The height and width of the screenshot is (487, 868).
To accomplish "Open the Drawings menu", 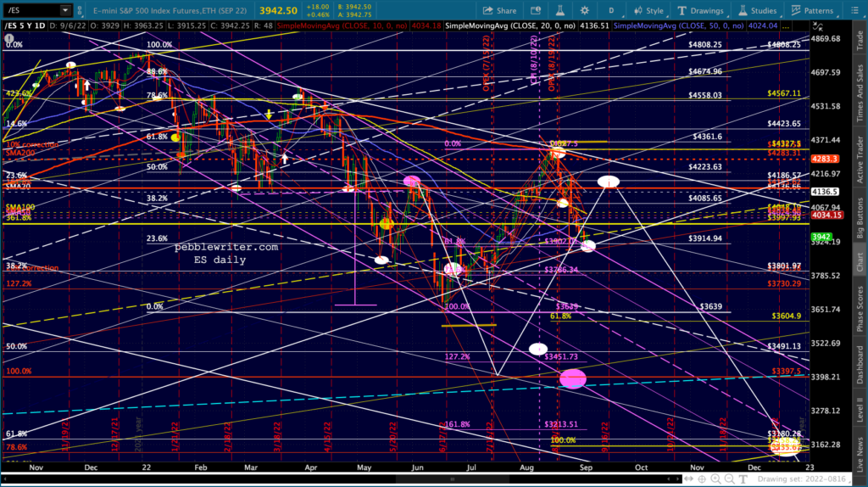I will click(x=700, y=10).
